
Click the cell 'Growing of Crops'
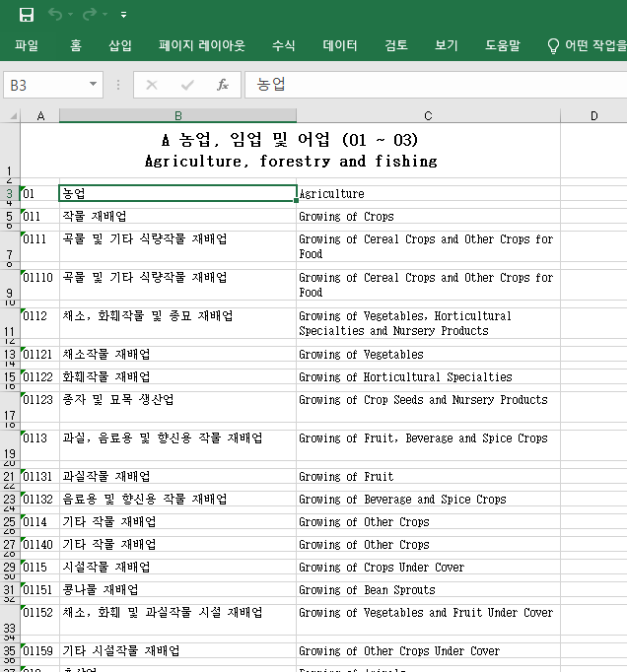click(x=428, y=216)
